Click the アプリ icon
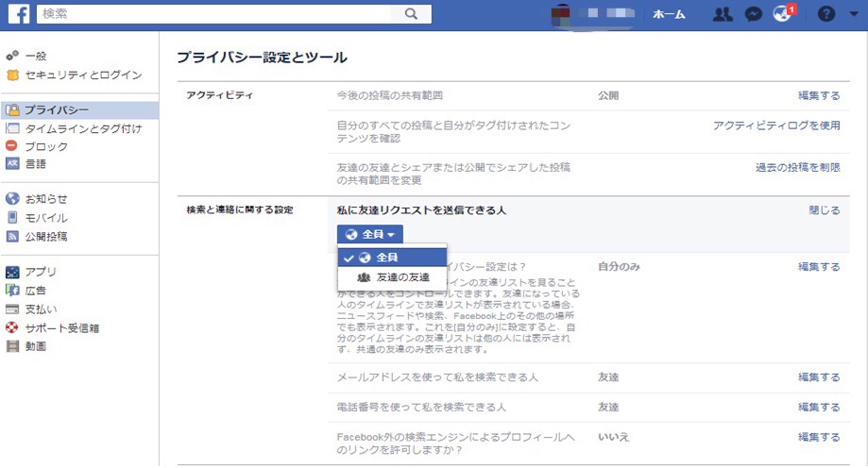 pos(12,272)
